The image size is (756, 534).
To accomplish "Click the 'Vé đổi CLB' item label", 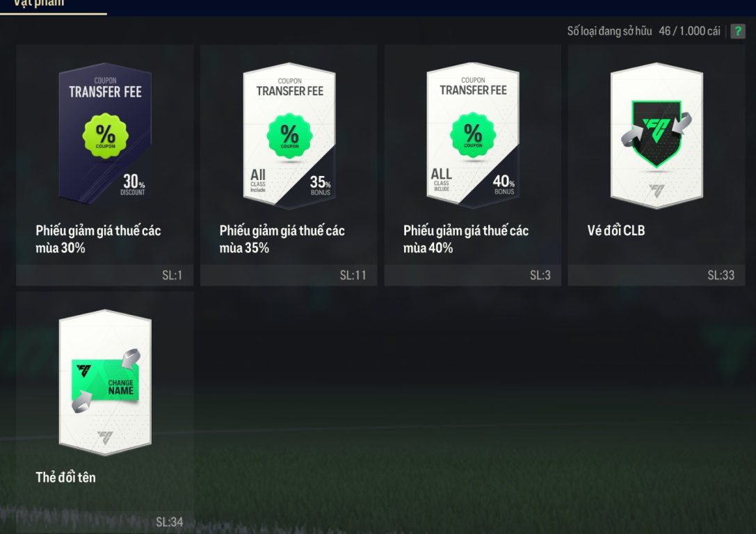I will coord(616,230).
